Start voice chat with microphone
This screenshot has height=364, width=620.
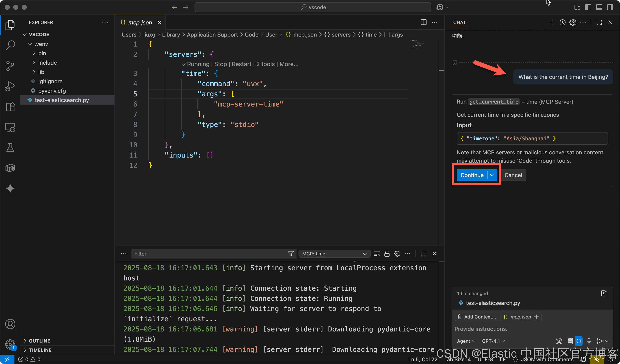coord(589,341)
